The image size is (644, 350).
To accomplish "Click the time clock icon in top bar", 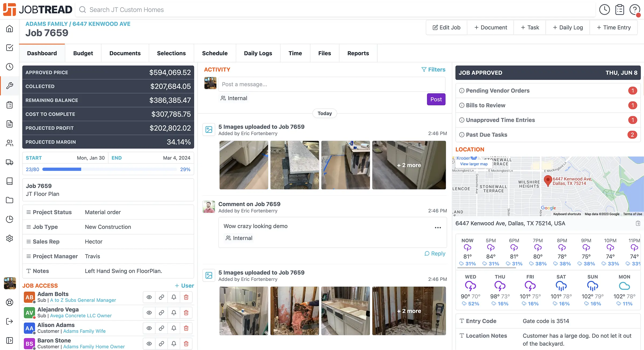I will pyautogui.click(x=604, y=10).
